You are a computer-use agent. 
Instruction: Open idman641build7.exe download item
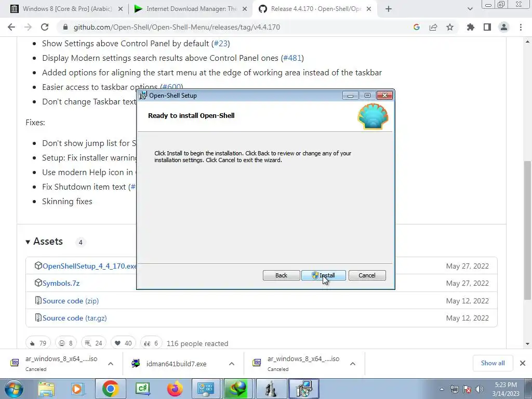click(177, 364)
